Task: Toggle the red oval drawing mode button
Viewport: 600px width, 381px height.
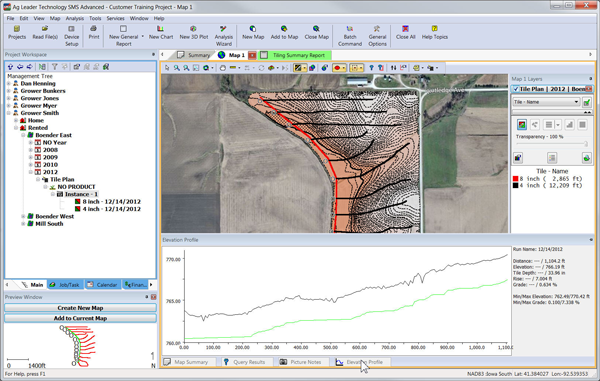Action: coord(339,68)
